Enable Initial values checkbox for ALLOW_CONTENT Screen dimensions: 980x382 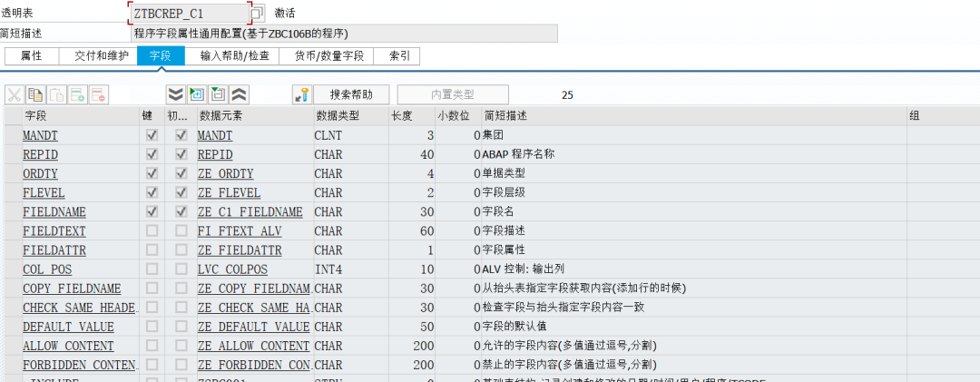(x=181, y=346)
